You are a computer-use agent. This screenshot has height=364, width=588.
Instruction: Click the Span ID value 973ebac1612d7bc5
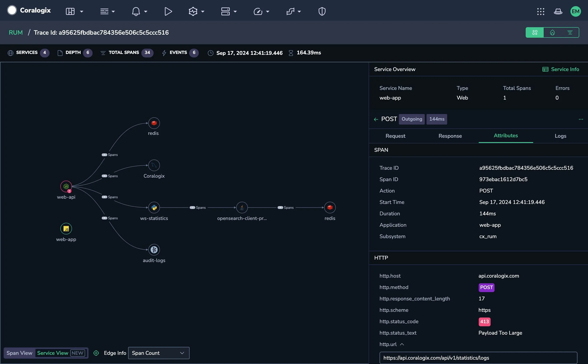503,179
